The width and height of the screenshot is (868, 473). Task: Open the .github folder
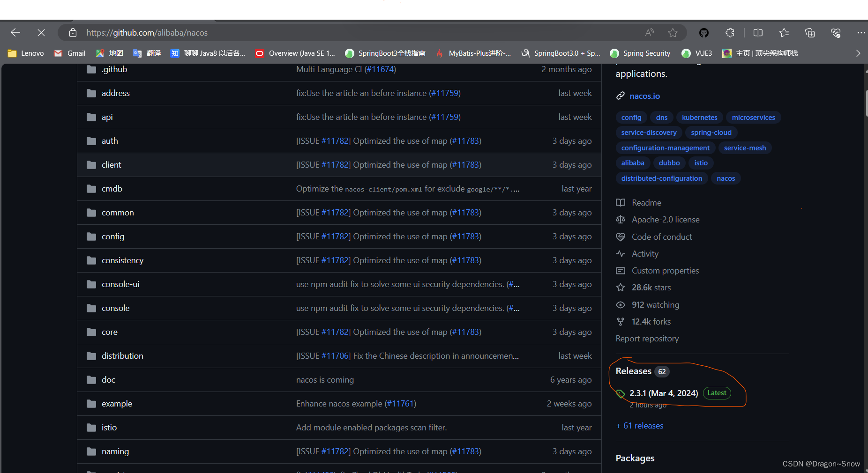[114, 69]
